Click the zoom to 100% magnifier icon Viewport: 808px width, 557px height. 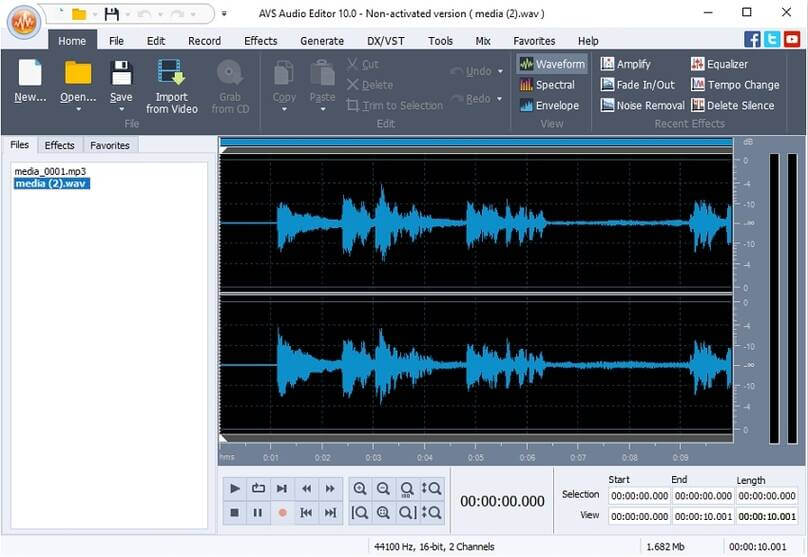(407, 488)
